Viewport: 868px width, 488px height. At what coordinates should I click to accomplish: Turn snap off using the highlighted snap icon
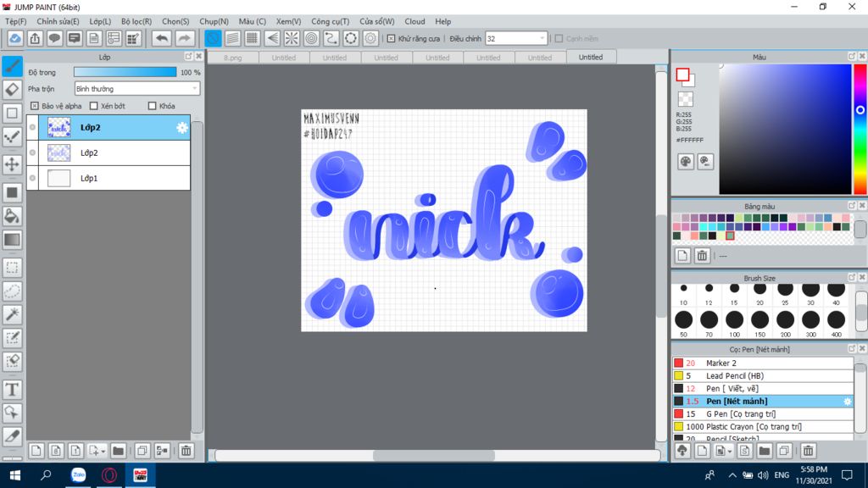point(213,38)
